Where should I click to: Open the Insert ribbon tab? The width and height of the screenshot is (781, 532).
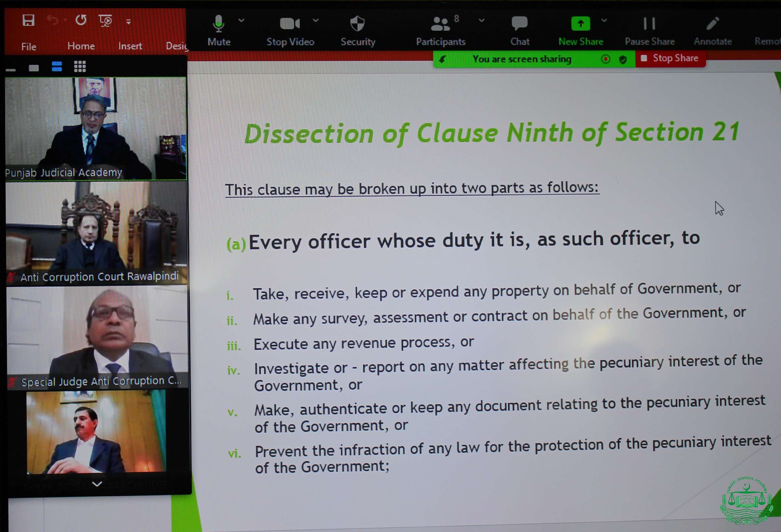pyautogui.click(x=130, y=46)
